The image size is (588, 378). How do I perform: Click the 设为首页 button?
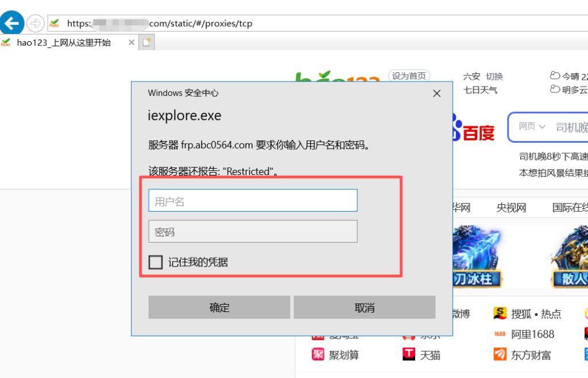pyautogui.click(x=409, y=76)
